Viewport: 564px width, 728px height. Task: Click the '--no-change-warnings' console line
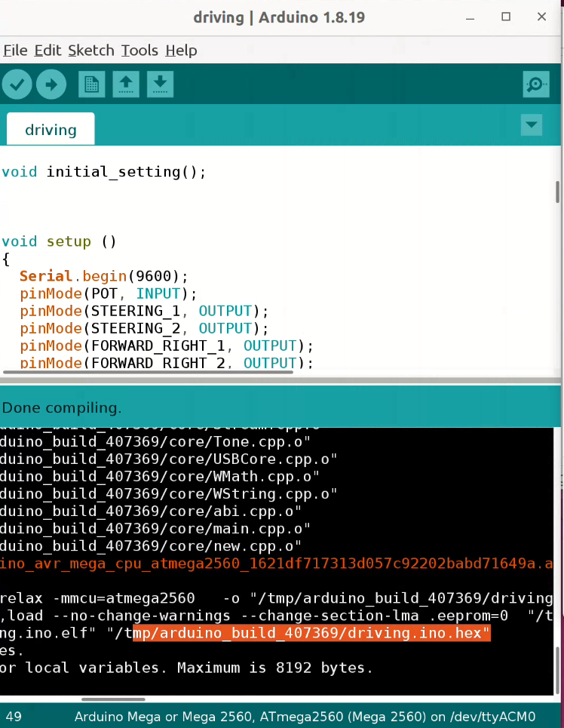tap(277, 616)
